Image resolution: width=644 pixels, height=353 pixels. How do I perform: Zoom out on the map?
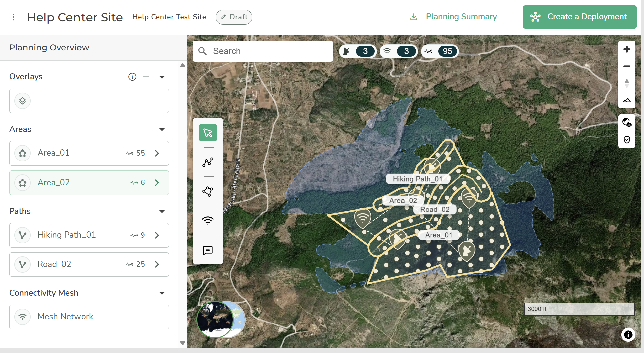pos(627,66)
